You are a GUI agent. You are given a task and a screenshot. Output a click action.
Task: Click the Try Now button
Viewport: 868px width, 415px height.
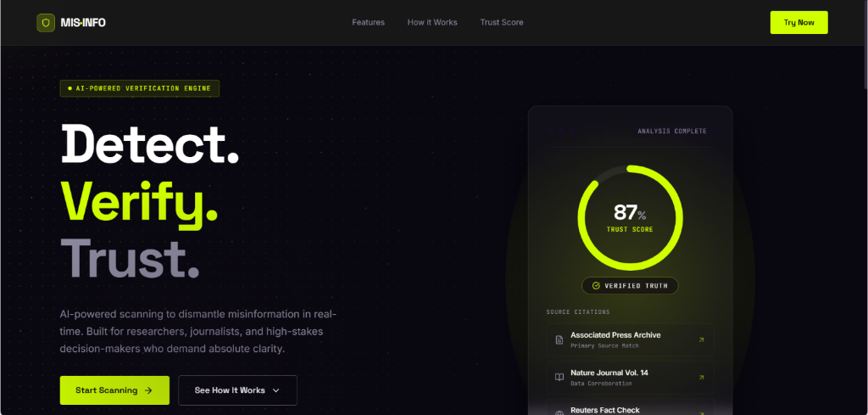pos(798,23)
